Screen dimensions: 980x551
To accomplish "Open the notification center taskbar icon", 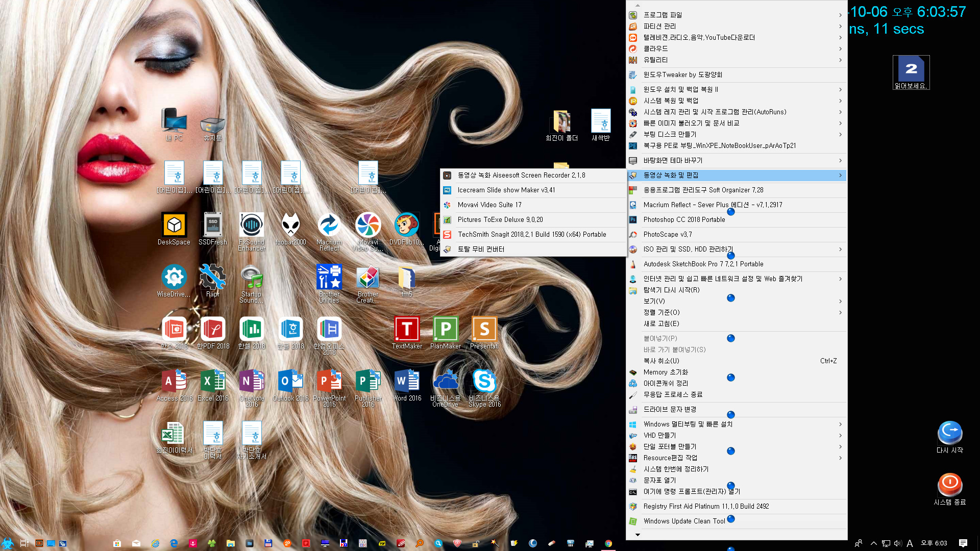I will [x=963, y=543].
